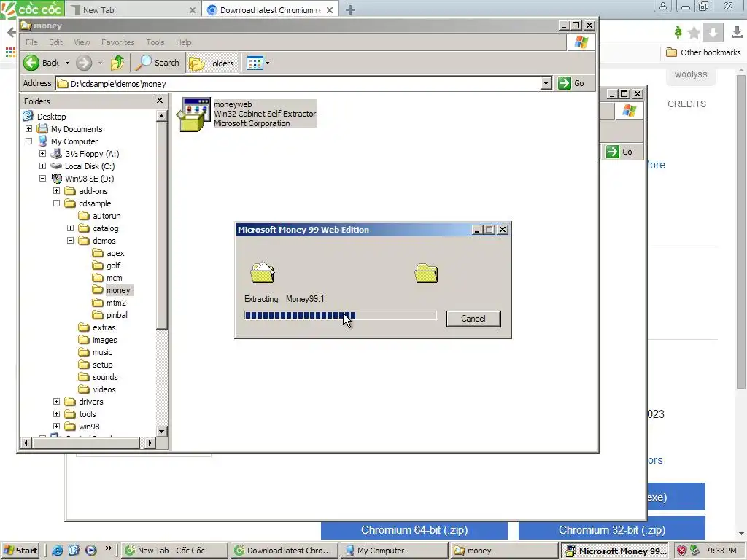The image size is (747, 560).
Task: Click Show Desktop quick launch icon
Action: click(74, 551)
